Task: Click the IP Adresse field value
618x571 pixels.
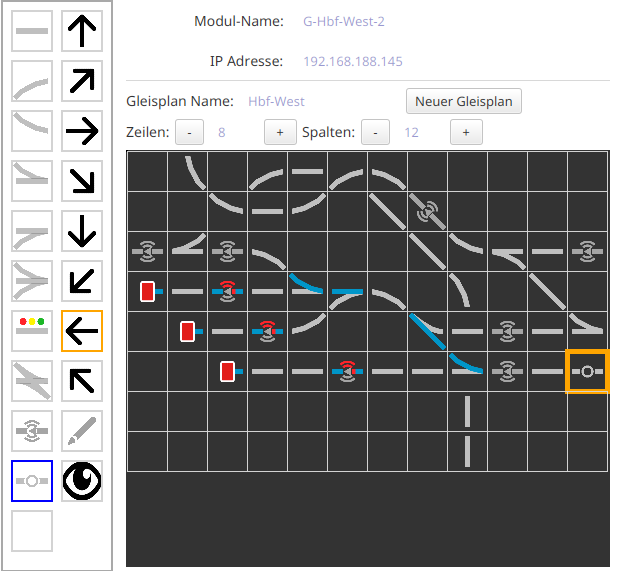Action: pyautogui.click(x=352, y=61)
